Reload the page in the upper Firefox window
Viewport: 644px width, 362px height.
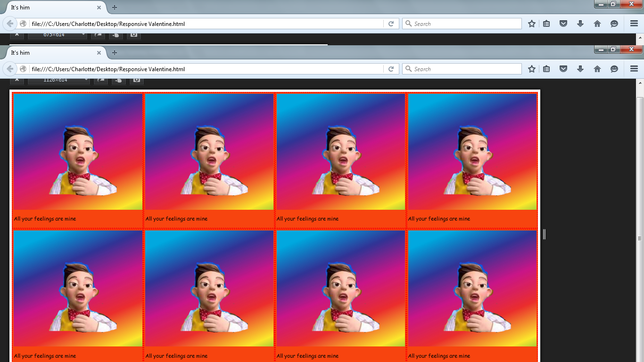point(391,24)
